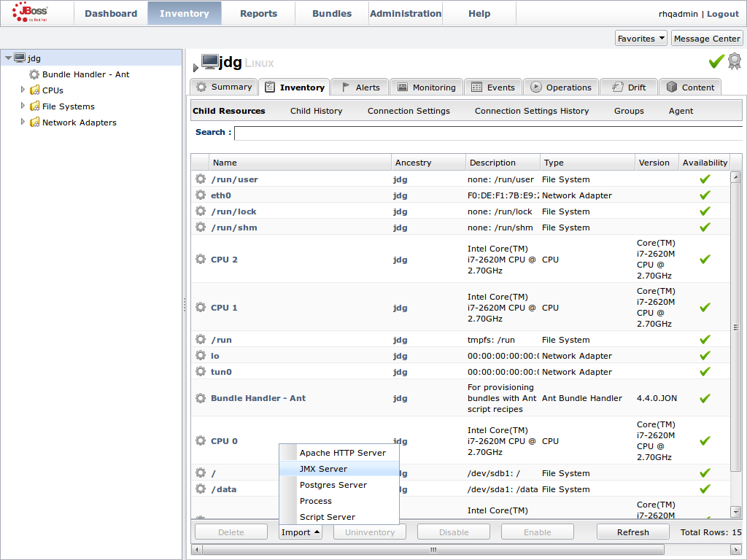Click the Bundle Handler - Ant tree icon
The image size is (747, 560).
click(x=34, y=74)
